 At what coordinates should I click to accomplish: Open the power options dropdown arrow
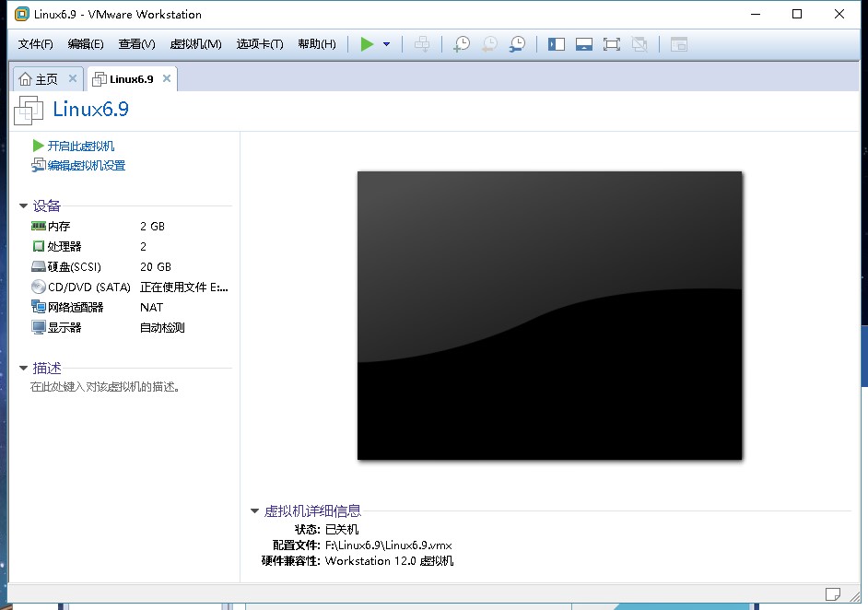pos(386,44)
